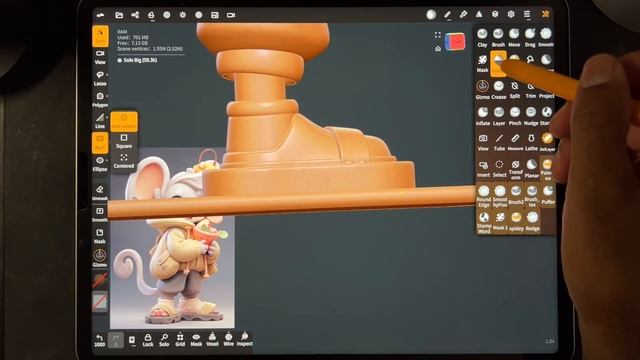Select the Measure tool

515,142
